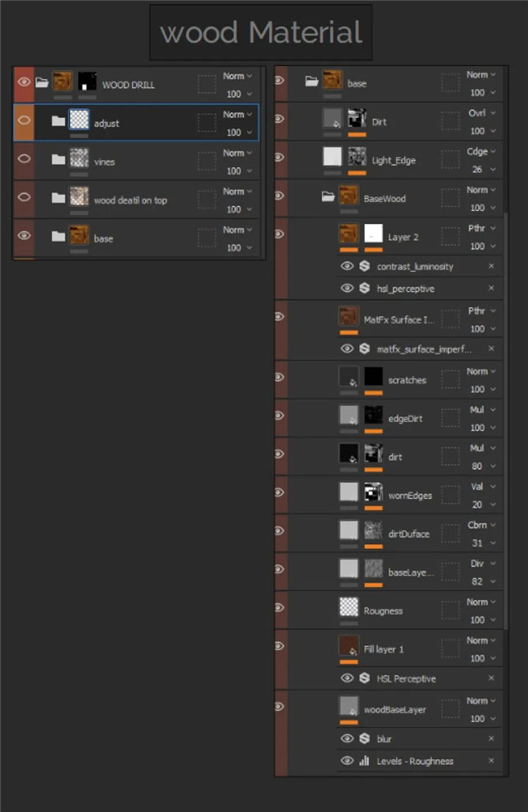Remove the HSL Perceptive filter with X

click(491, 678)
